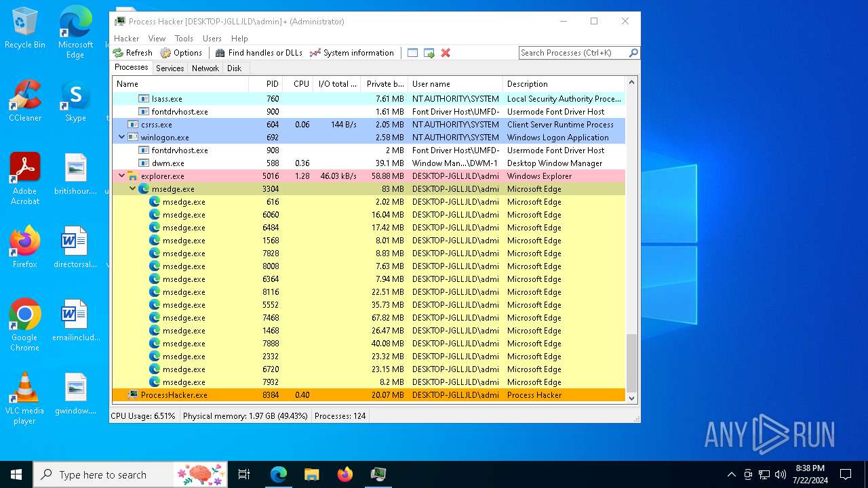868x488 pixels.
Task: Click find window and thread icon
Action: [429, 53]
